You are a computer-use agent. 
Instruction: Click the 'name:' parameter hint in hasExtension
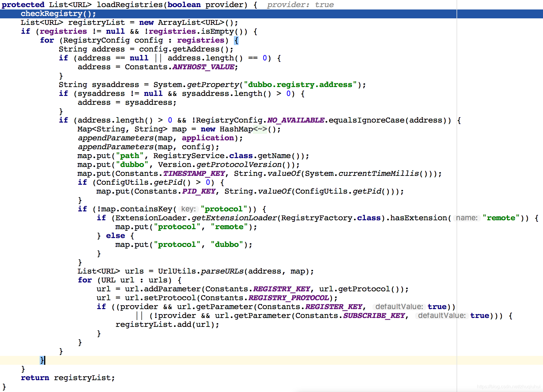(467, 218)
